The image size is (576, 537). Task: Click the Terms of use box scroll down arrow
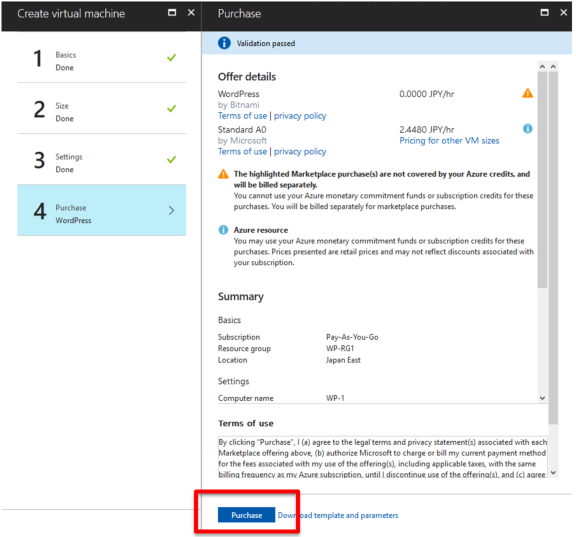(x=554, y=473)
